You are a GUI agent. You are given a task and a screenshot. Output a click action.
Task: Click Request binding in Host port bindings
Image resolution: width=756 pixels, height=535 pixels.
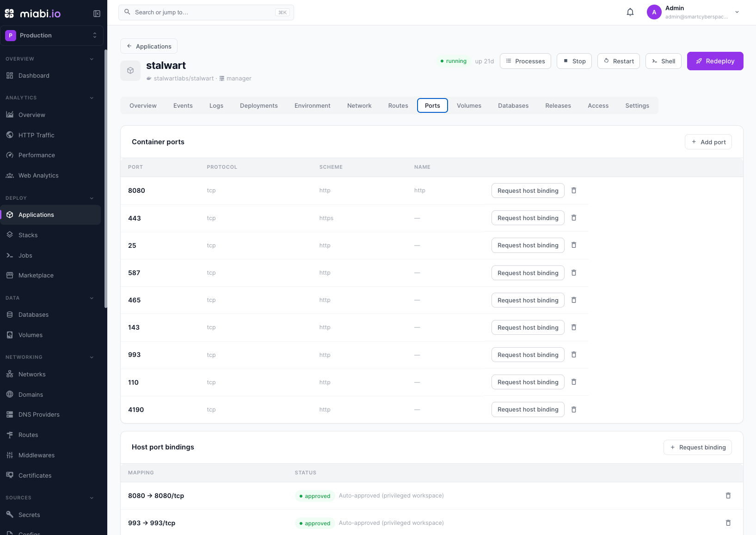698,447
